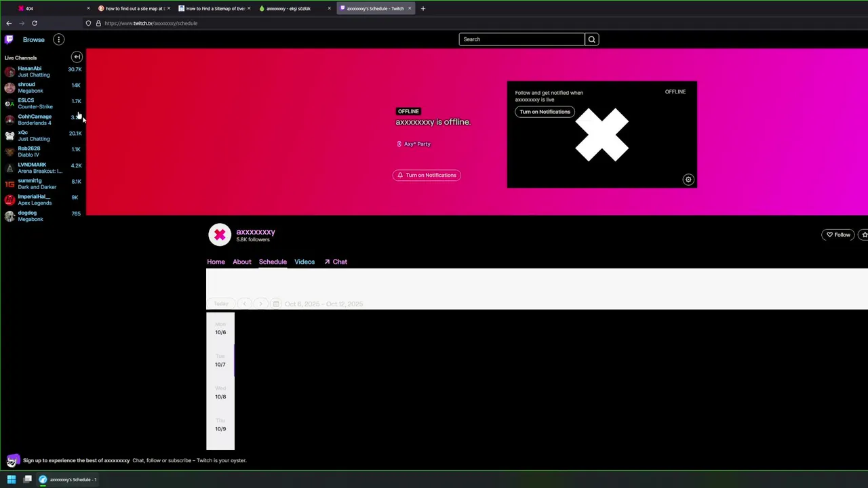Open the channel About tab
Screen dimensions: 868x488
(242, 262)
